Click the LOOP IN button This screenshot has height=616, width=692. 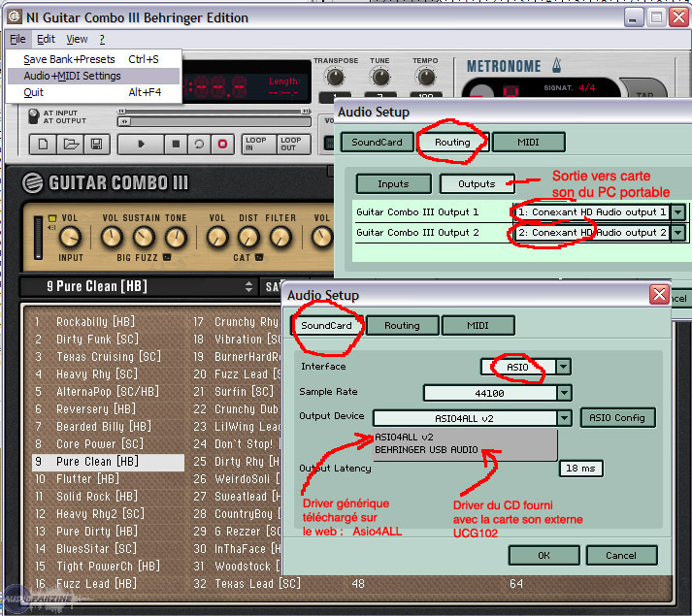(259, 144)
